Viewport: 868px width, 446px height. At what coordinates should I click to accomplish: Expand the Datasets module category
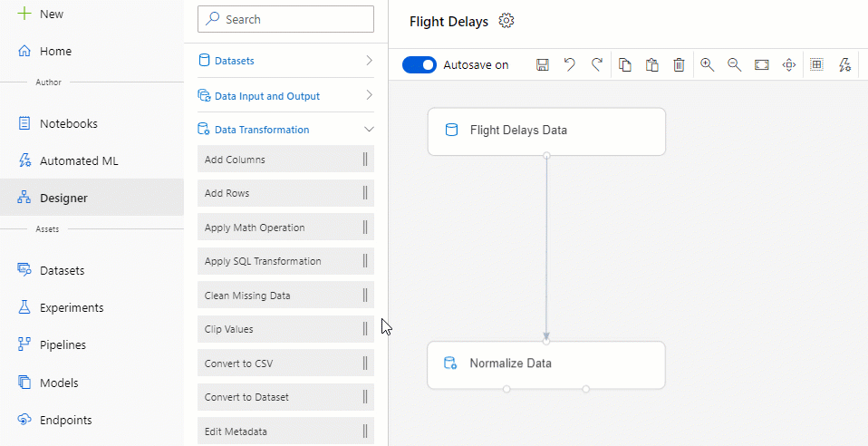(285, 61)
